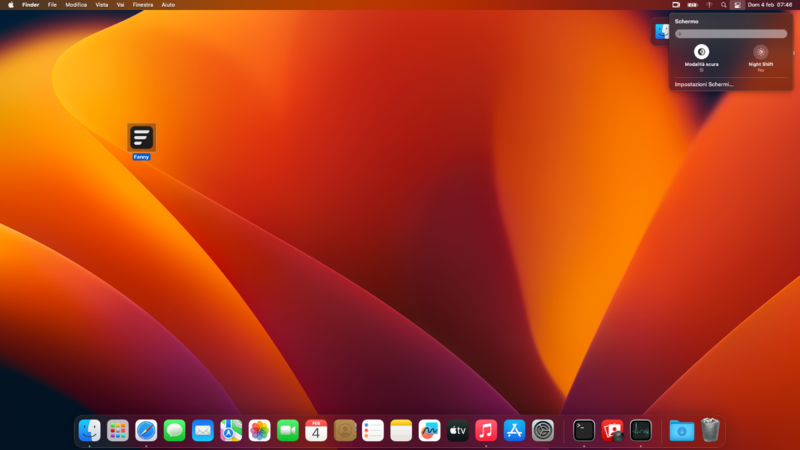Close the Control Center from the menu bar icon
The height and width of the screenshot is (450, 800).
(x=737, y=5)
